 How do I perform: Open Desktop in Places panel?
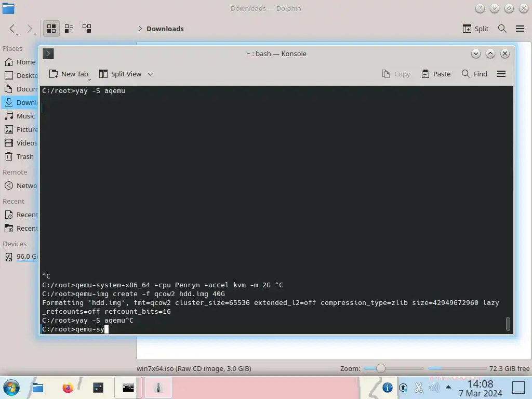coord(20,75)
